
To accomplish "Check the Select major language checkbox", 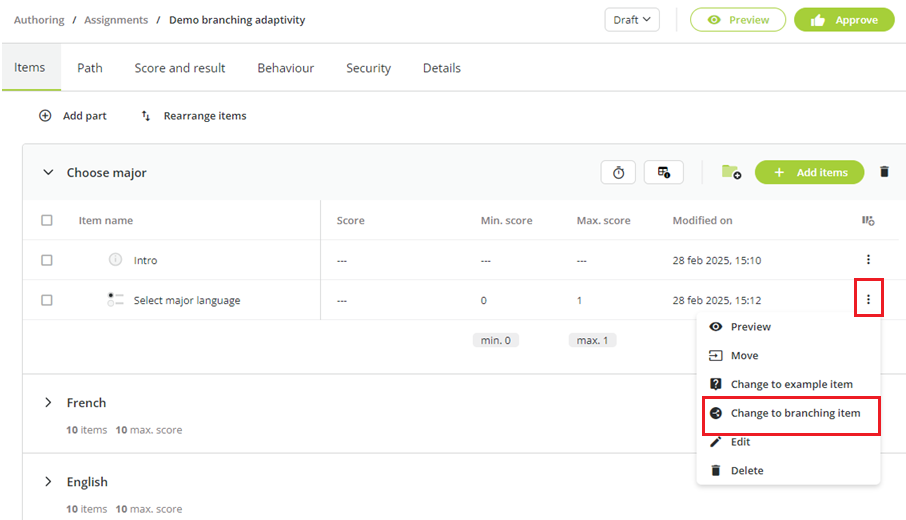I will pos(47,300).
